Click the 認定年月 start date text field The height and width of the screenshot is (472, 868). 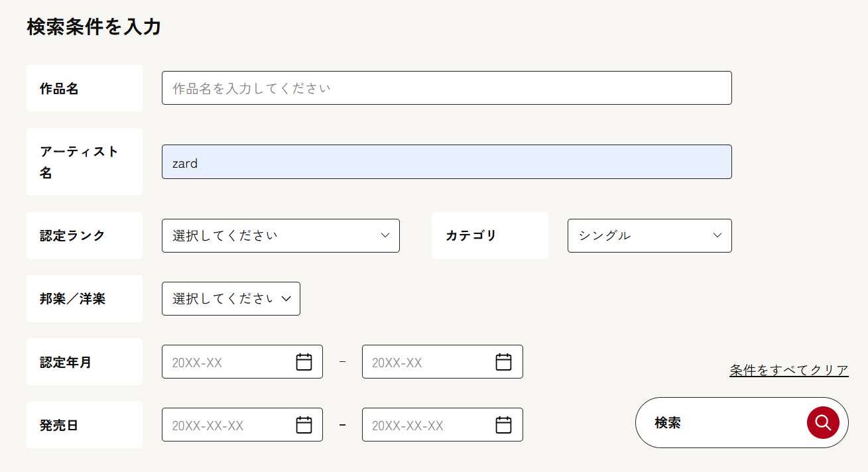(225, 362)
